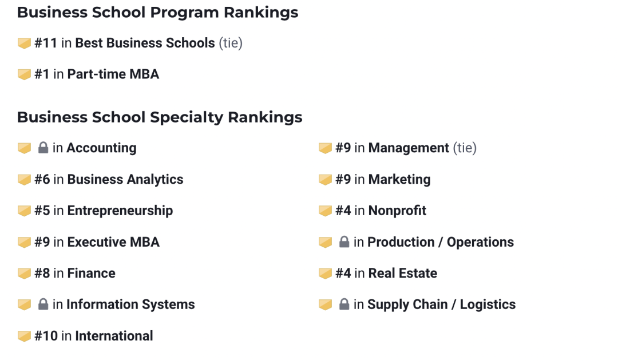Image resolution: width=618 pixels, height=364 pixels.
Task: Click the lock icon beside Information Systems
Action: coord(43,304)
